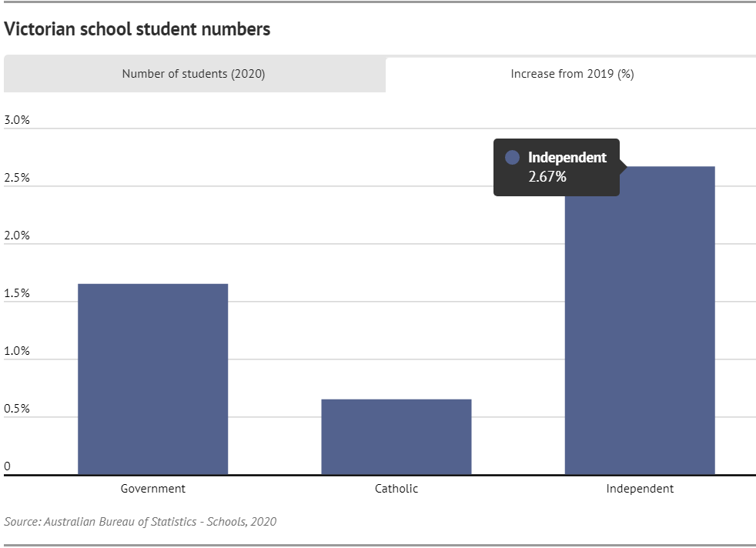The width and height of the screenshot is (756, 548).
Task: Click the 2.0% y-axis label
Action: coord(17,236)
